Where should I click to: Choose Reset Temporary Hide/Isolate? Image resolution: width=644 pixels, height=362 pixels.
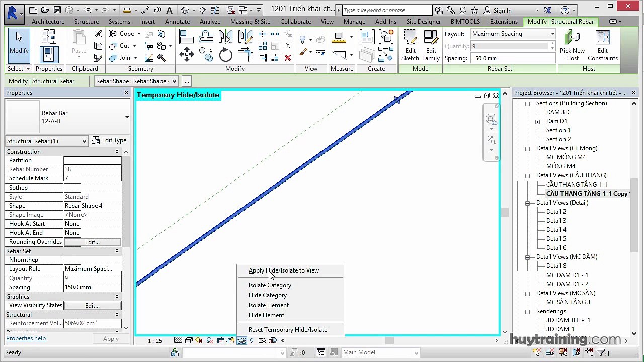(x=288, y=330)
